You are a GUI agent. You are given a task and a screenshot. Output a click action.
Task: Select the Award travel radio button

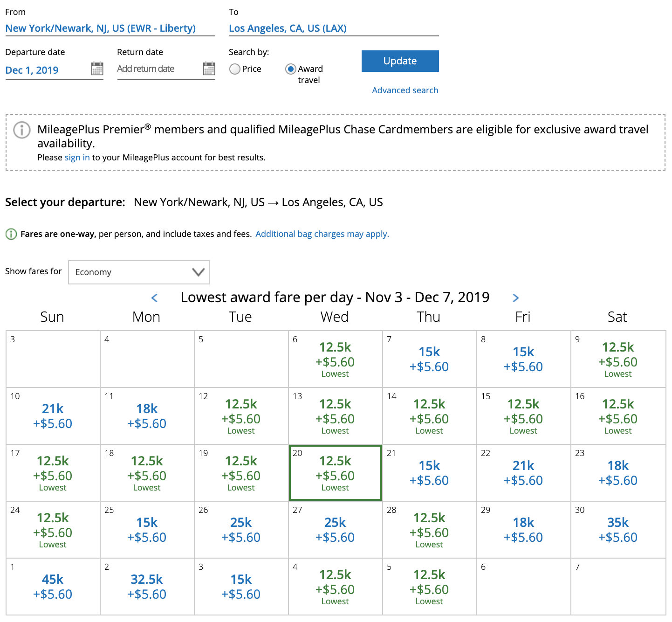291,69
